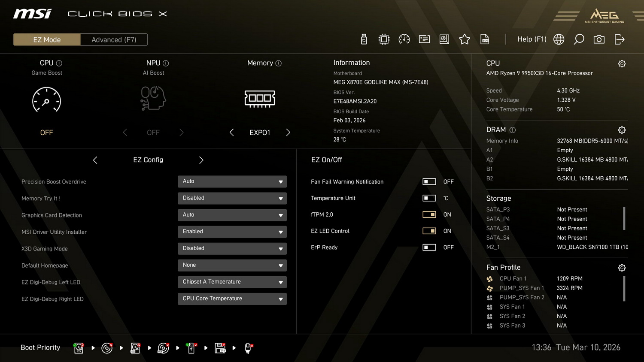644x362 pixels.
Task: Click the CPU chip icon in the top toolbar
Action: 384,39
